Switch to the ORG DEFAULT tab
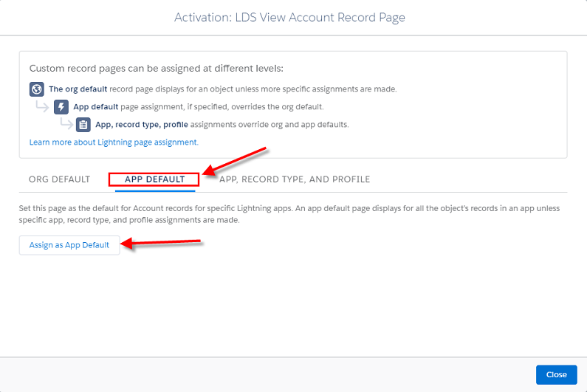587x392 pixels. coord(60,179)
